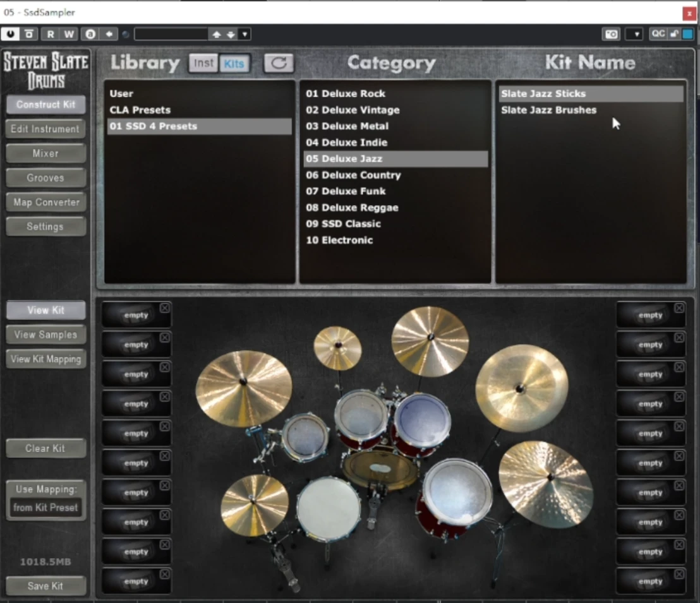Screen dimensions: 700x603
Task: Enable Write automation W button
Action: pos(69,34)
